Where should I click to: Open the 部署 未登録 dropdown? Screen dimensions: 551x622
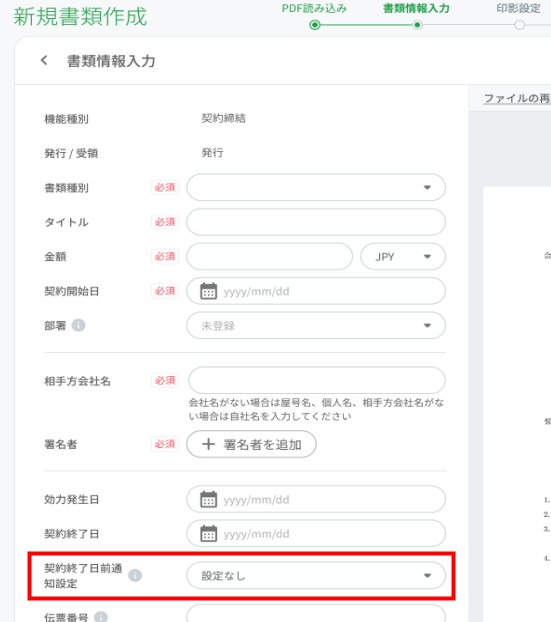click(316, 326)
